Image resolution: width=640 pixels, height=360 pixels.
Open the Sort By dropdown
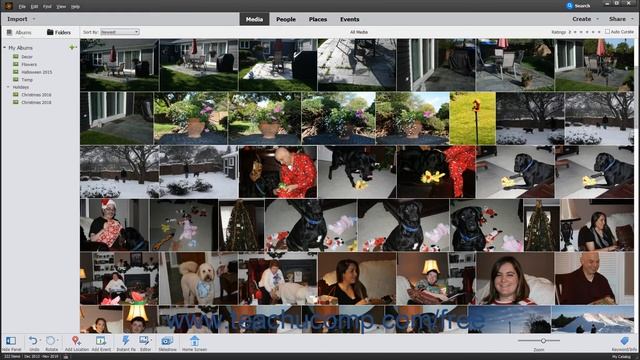tap(120, 32)
